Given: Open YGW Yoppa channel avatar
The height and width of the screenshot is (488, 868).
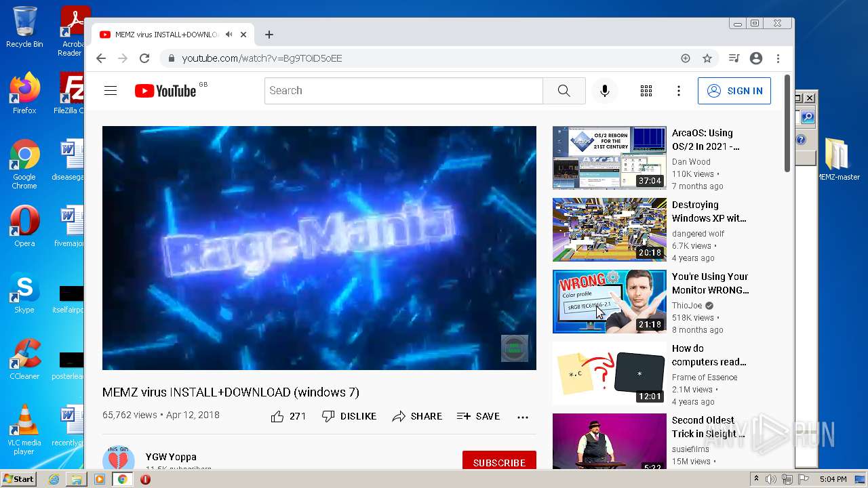Looking at the screenshot, I should [x=119, y=459].
